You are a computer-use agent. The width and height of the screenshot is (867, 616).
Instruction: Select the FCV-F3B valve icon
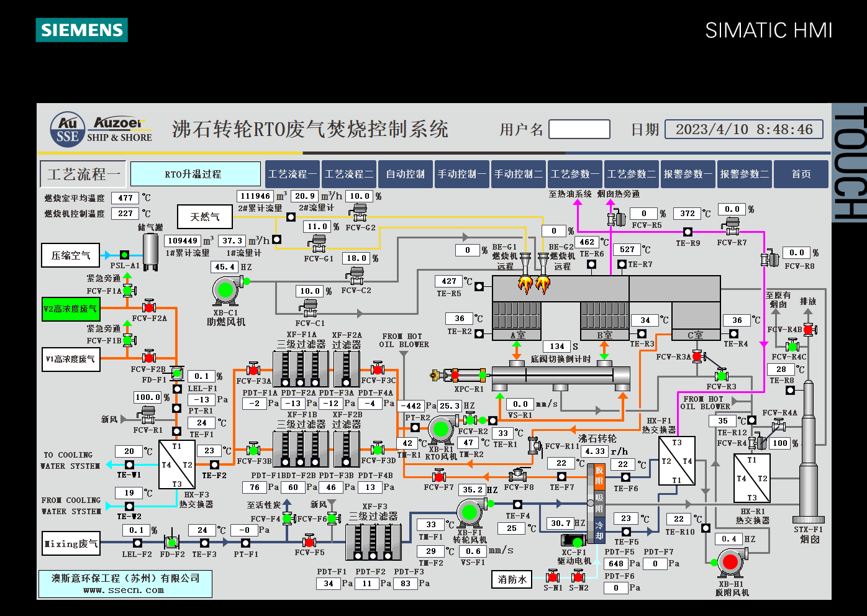coord(253,448)
